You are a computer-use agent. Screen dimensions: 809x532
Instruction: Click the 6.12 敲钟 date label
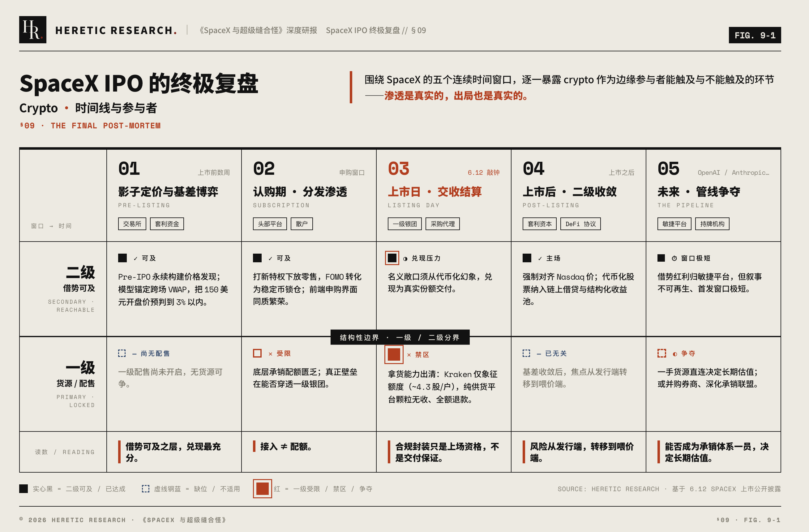pos(483,173)
